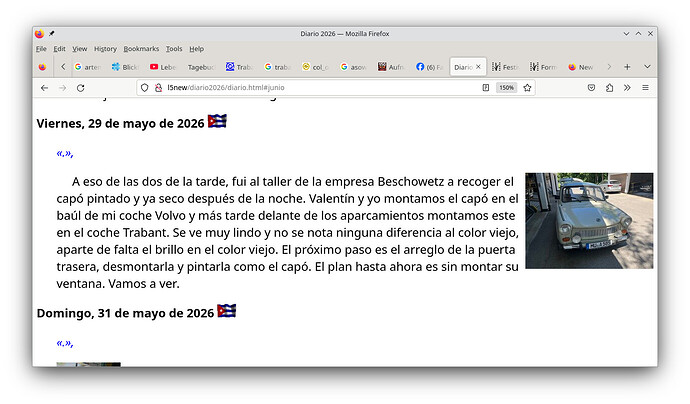Bookmark this page with the star
The width and height of the screenshot is (690, 404).
(x=527, y=88)
